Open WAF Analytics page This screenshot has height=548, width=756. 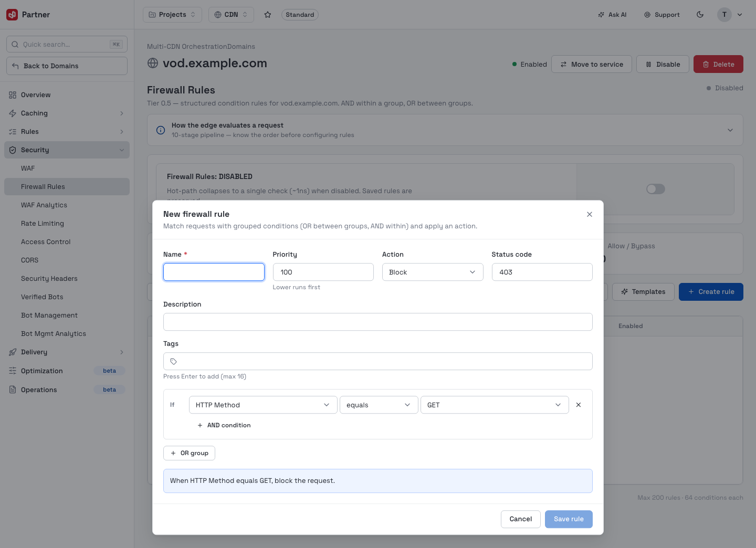[67, 205]
